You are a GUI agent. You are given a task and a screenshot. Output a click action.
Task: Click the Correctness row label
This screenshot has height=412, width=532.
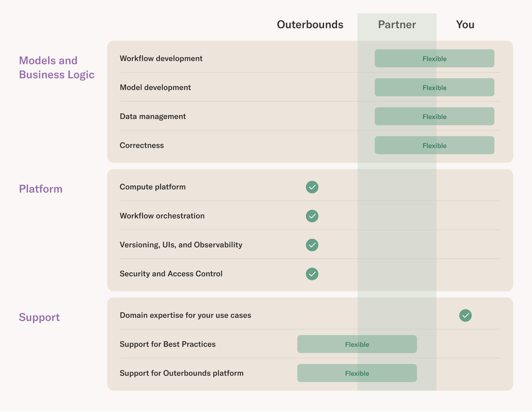(x=142, y=145)
